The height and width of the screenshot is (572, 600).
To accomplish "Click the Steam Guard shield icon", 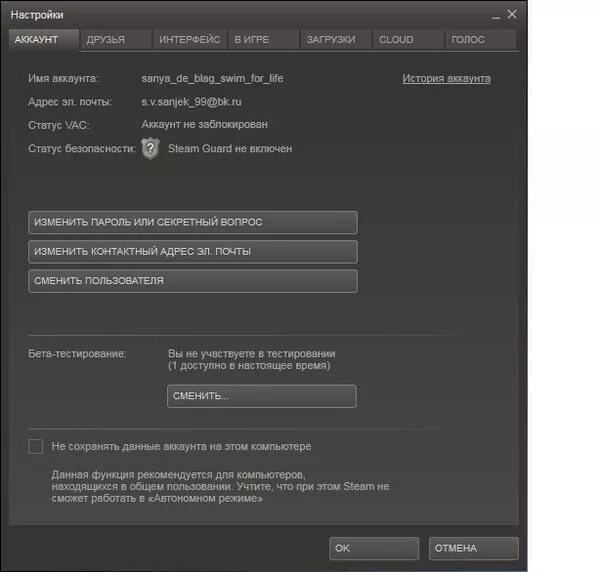I will pos(150,148).
